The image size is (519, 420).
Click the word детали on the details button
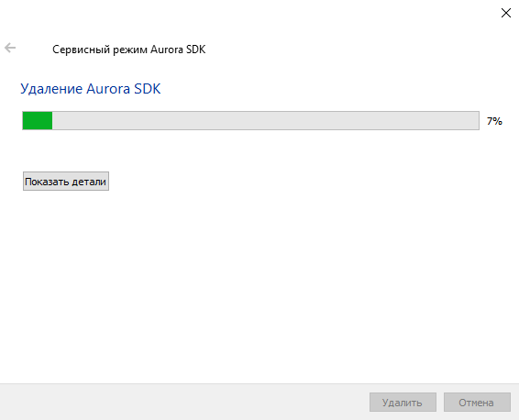click(89, 182)
